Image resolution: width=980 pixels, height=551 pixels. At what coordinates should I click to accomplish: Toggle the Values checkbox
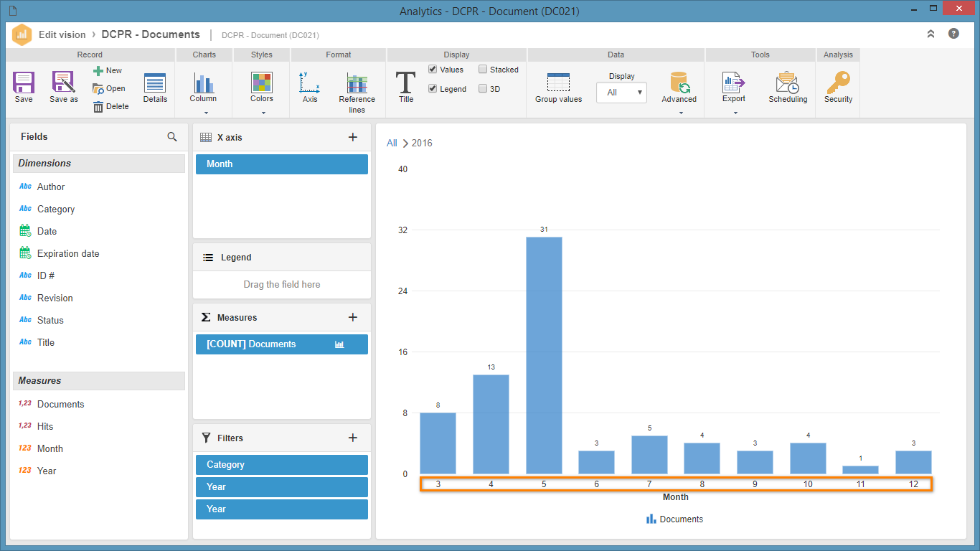433,70
